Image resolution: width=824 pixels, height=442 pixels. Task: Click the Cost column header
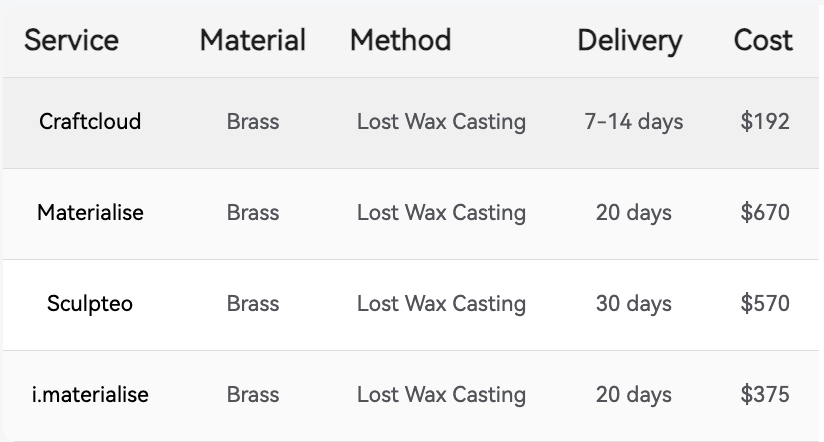point(763,40)
